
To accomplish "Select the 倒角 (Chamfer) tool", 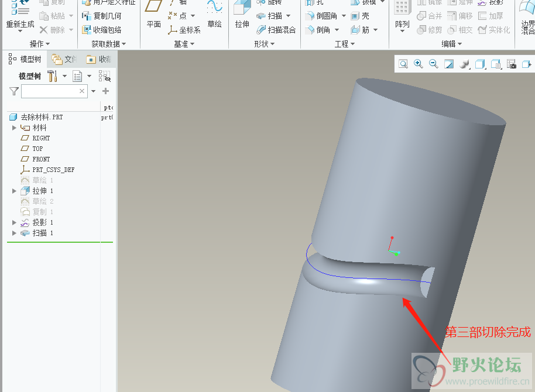I will tap(318, 30).
